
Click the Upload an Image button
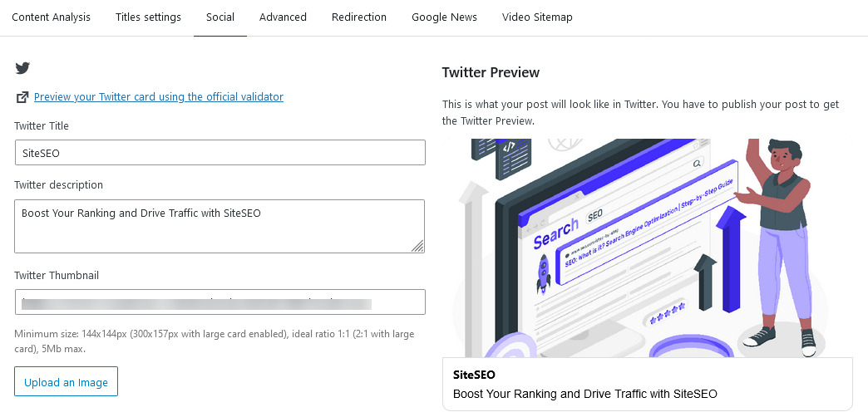coord(66,381)
